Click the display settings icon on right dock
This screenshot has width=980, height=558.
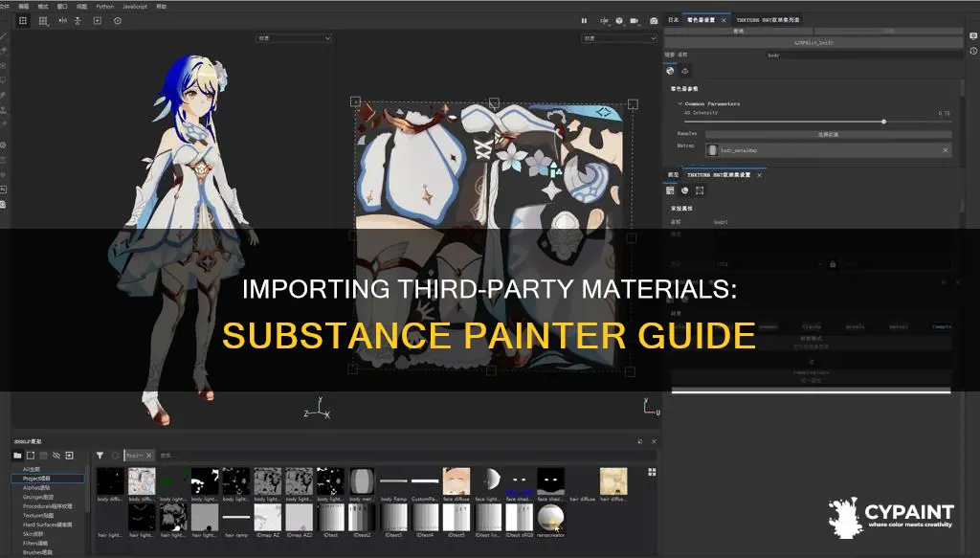[x=973, y=35]
